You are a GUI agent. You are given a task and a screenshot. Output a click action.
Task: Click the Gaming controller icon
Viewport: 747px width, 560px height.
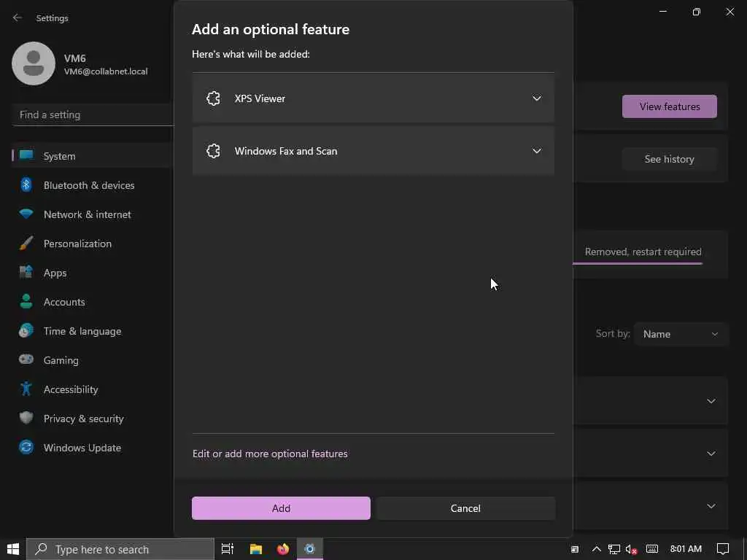(x=26, y=359)
